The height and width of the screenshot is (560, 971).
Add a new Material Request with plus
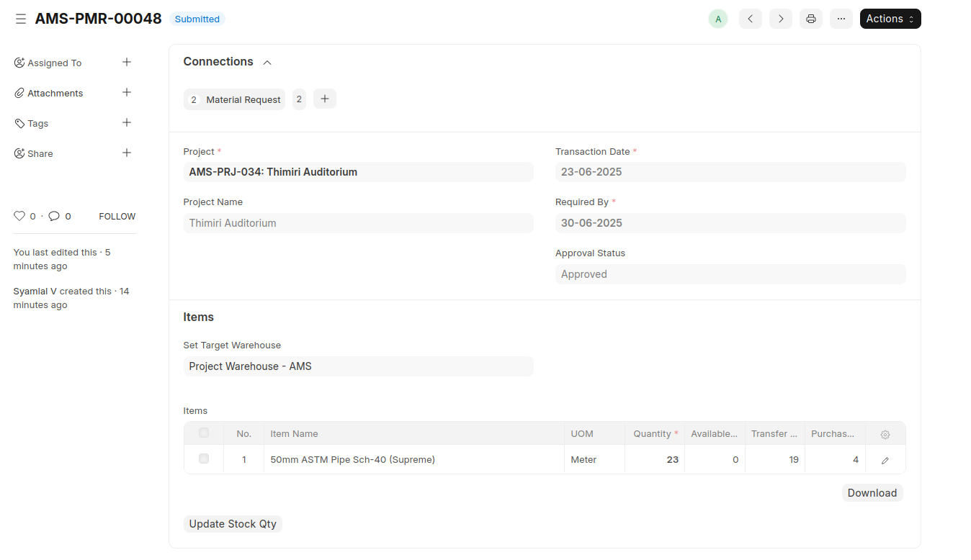click(325, 99)
